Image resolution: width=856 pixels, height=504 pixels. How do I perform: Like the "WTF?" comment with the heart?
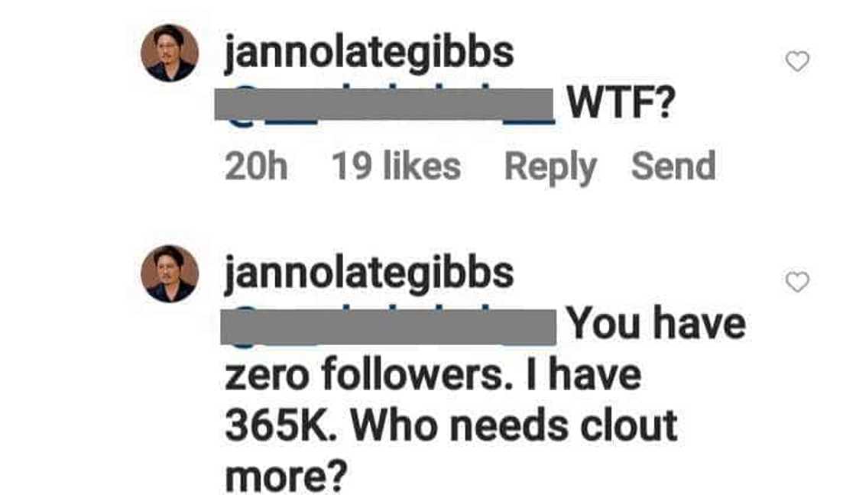click(x=797, y=62)
